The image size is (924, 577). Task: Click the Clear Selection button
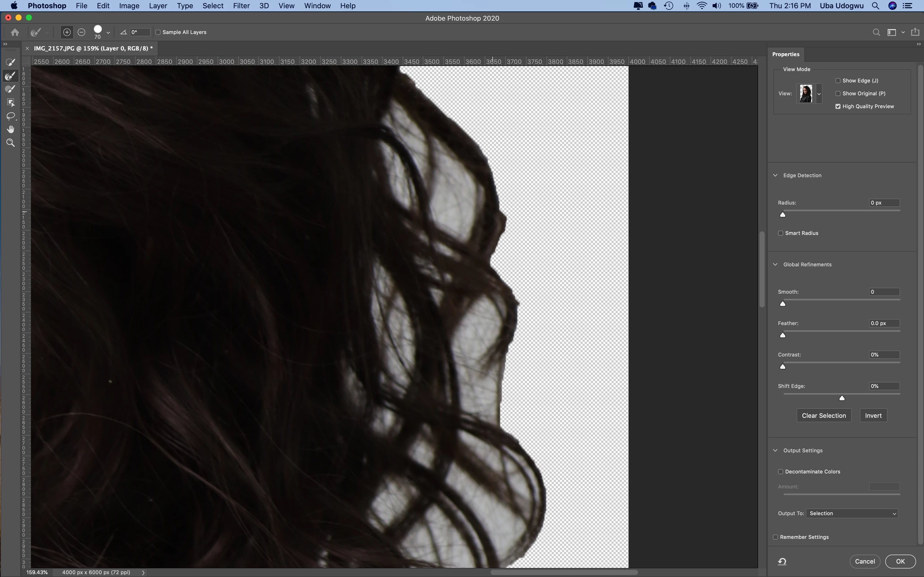point(823,415)
